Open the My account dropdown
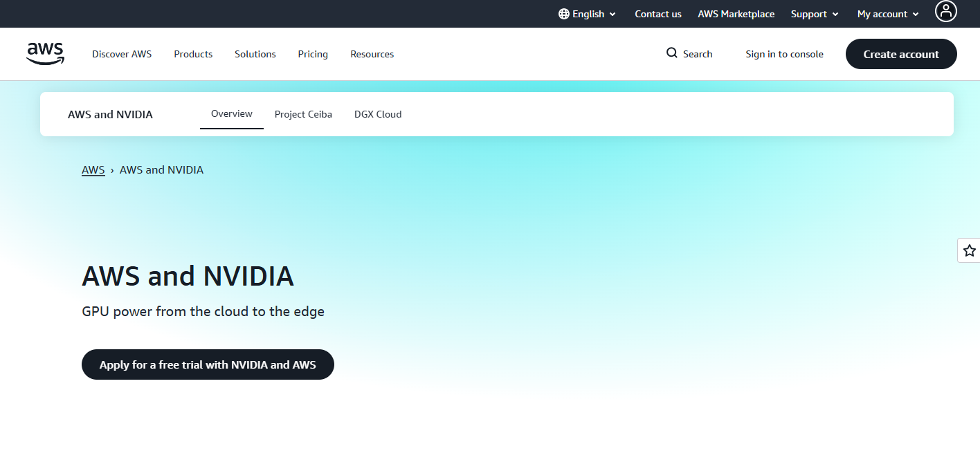 pyautogui.click(x=888, y=14)
